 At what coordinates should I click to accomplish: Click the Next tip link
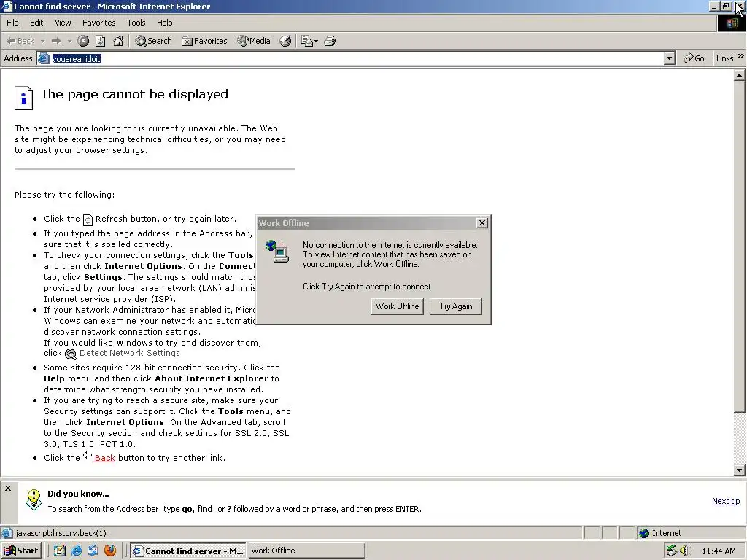point(726,501)
